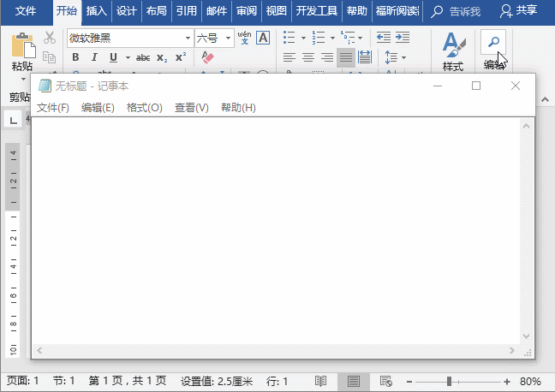Click Decrease Indent icon
The image size is (555, 392).
point(384,37)
